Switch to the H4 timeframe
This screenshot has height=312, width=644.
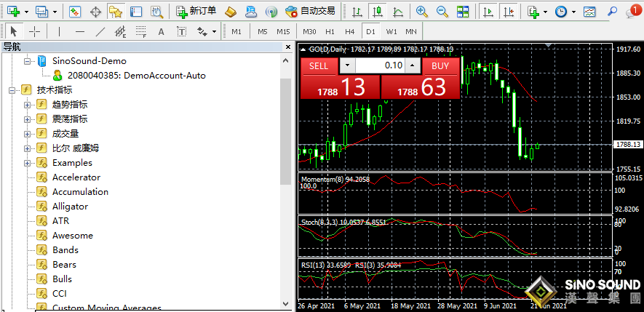[x=350, y=31]
